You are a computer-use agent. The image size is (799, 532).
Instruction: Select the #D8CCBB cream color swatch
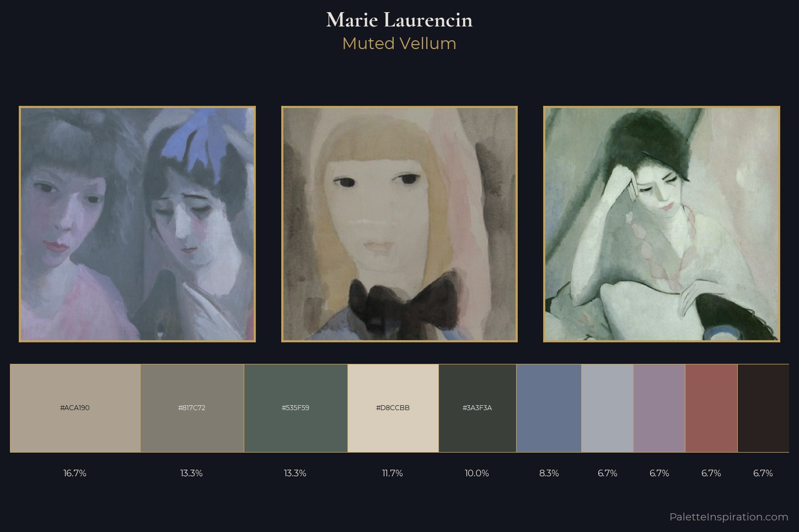pyautogui.click(x=393, y=408)
